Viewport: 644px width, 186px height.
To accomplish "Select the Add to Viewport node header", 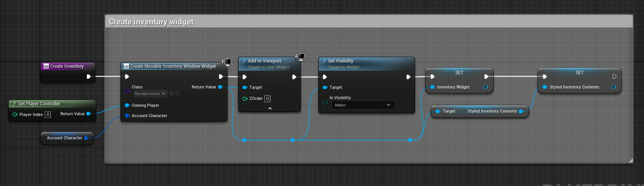I will click(269, 64).
